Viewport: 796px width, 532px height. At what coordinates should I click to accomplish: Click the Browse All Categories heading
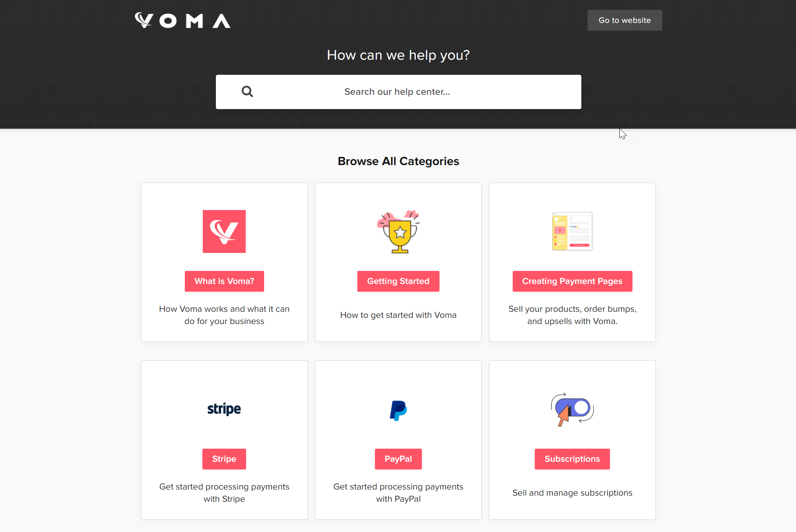398,161
